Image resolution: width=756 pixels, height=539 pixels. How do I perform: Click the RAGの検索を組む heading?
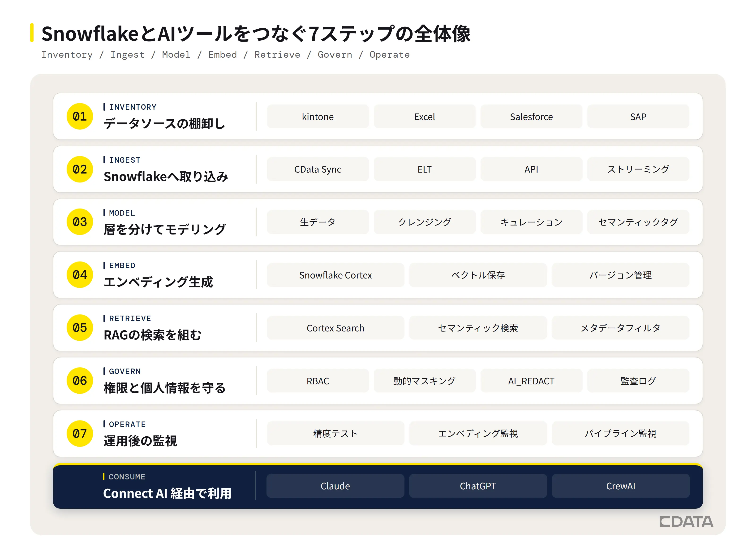click(153, 335)
